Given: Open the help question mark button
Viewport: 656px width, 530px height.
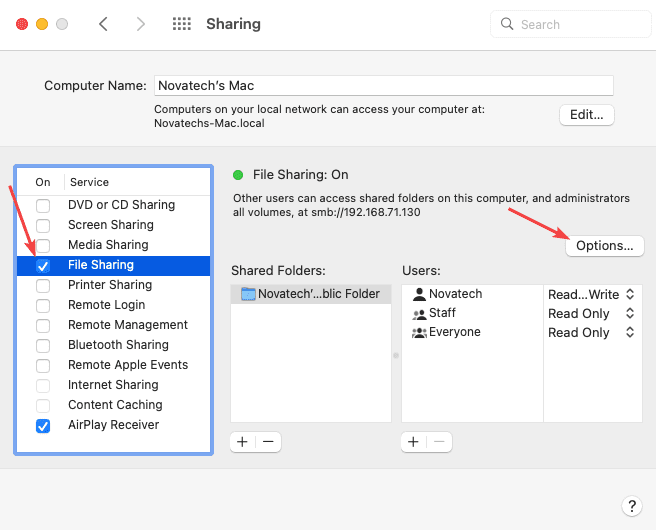Looking at the screenshot, I should click(631, 506).
